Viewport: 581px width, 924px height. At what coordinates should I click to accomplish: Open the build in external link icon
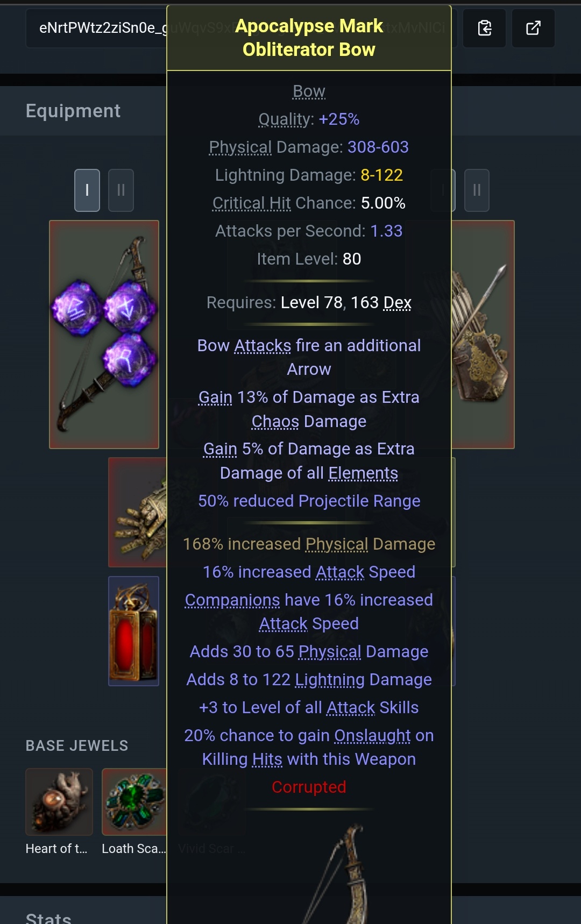point(533,28)
